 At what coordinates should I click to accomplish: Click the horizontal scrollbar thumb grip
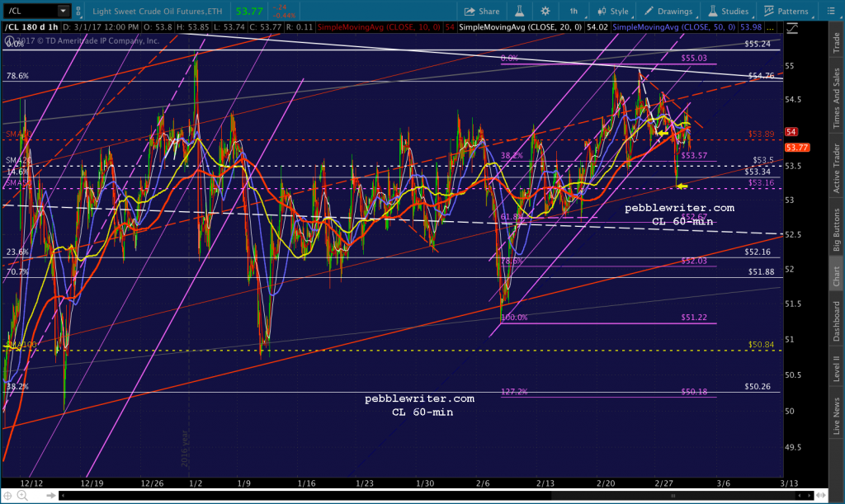(673, 496)
